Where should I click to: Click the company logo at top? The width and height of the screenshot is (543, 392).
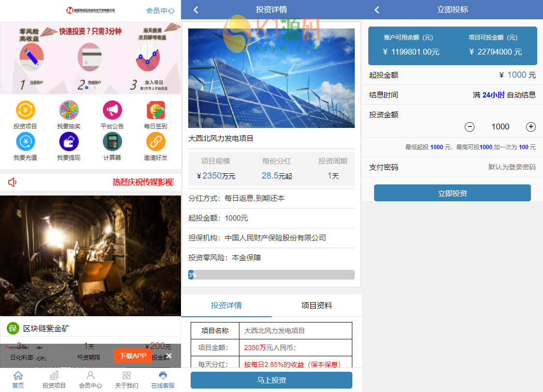pos(90,11)
